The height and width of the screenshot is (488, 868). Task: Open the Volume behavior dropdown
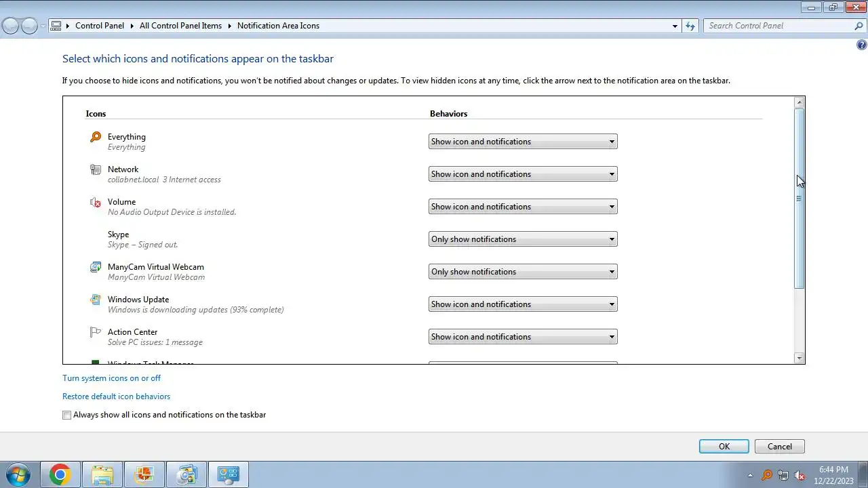523,207
